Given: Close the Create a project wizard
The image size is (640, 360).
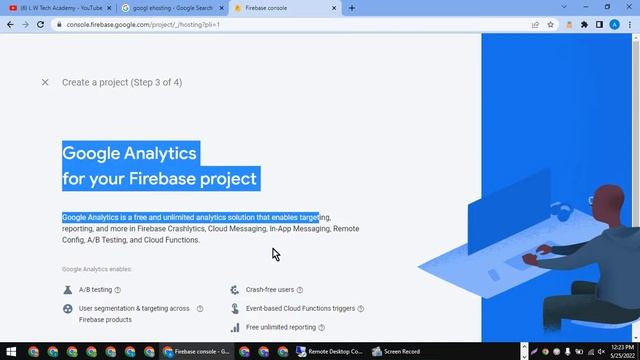Looking at the screenshot, I should 45,82.
